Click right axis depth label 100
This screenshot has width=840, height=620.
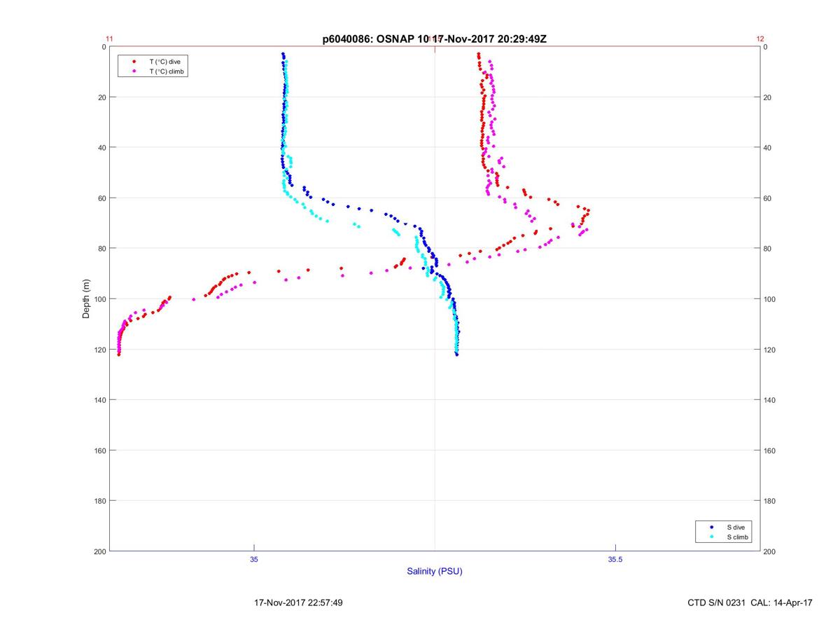pyautogui.click(x=770, y=299)
